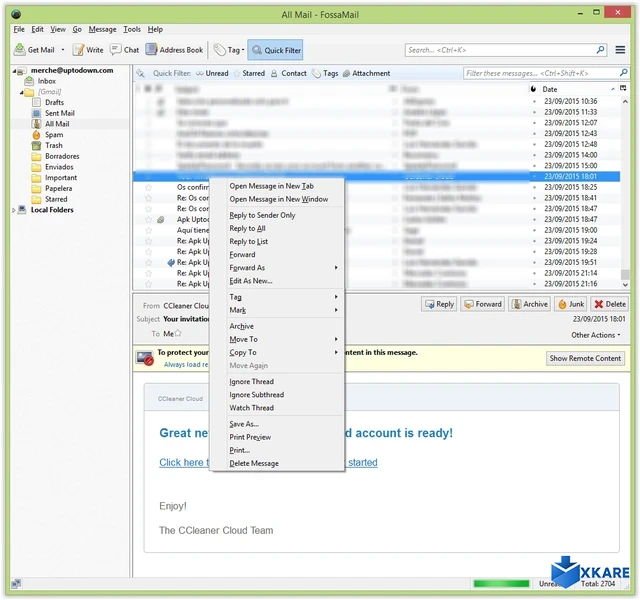Open the Message menu
Screen dimensions: 640x600
102,29
